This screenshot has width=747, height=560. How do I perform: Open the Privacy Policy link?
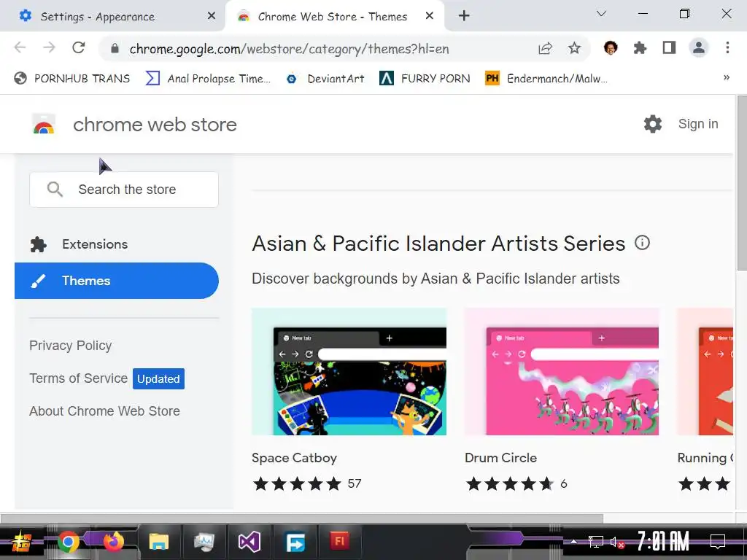pyautogui.click(x=71, y=345)
